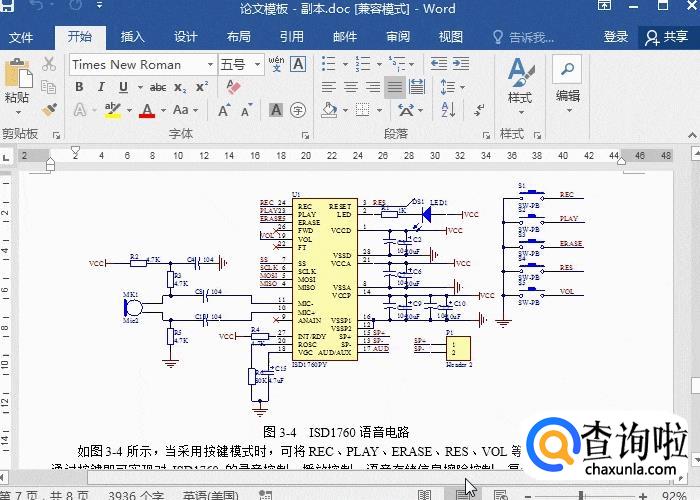Switch to web layout view in status bar
Screen dimensions: 700x500
[500, 495]
